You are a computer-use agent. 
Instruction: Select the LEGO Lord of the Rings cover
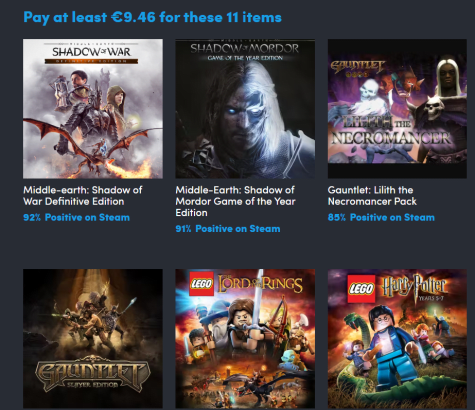coord(245,339)
